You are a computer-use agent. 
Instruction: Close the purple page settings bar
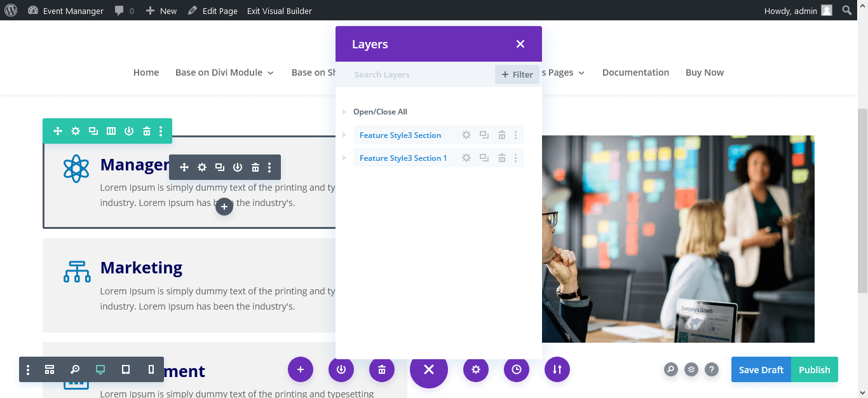coord(429,369)
